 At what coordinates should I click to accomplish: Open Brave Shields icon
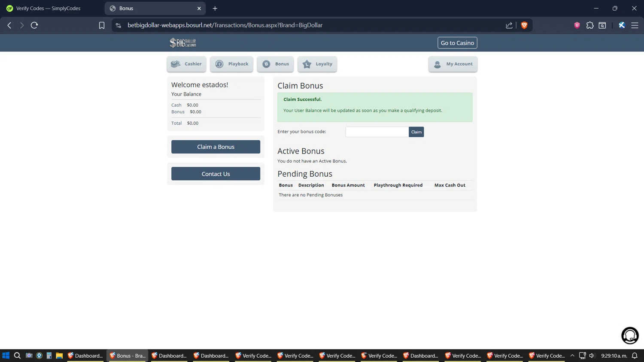pyautogui.click(x=524, y=25)
